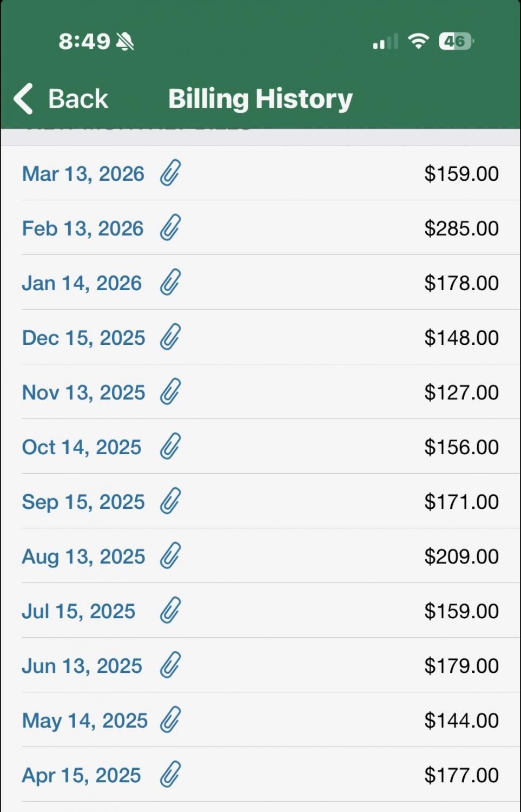Open the Jun 13, 2025 bill paperclip
The width and height of the screenshot is (521, 812).
point(170,665)
